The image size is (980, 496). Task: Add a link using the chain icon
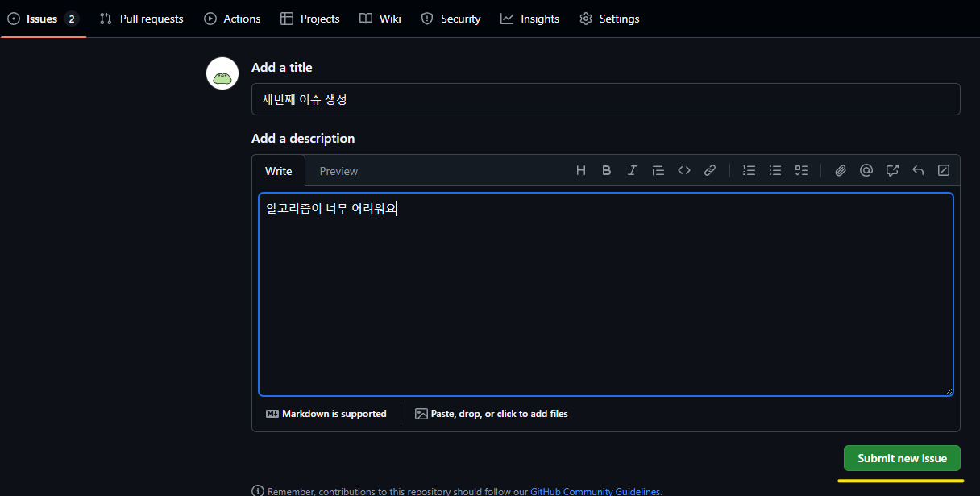(x=709, y=170)
